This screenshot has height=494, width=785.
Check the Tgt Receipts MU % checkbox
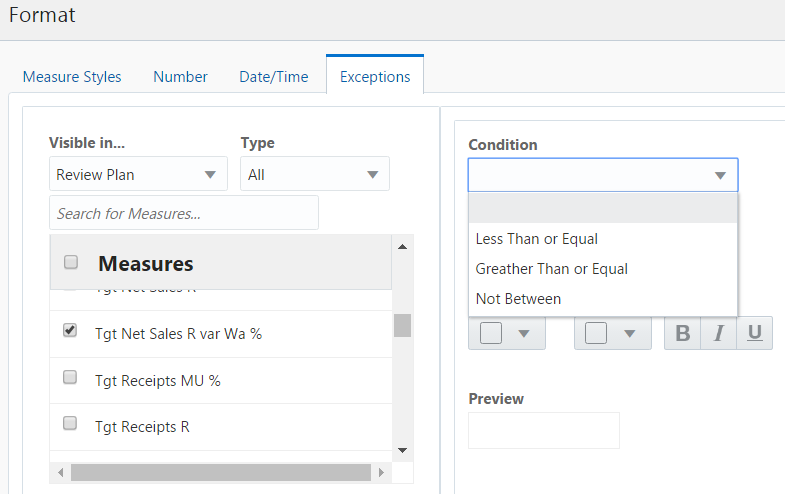[70, 378]
